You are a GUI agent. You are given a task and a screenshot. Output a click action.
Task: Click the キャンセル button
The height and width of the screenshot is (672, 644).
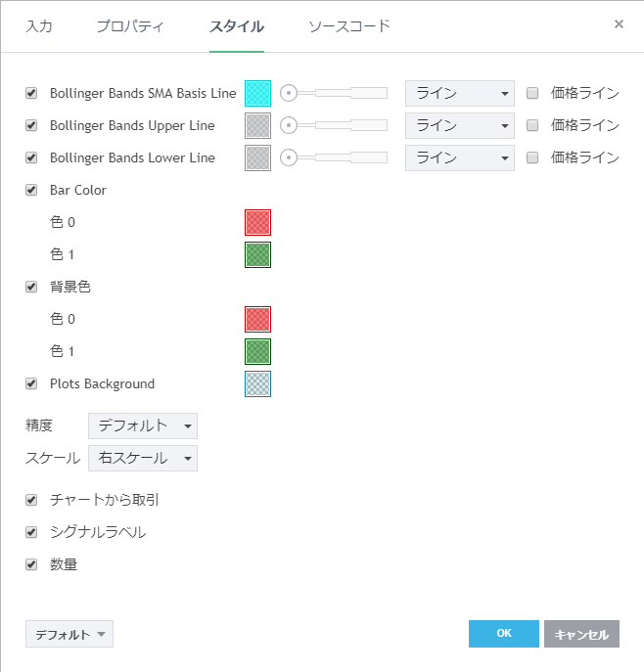tap(581, 634)
